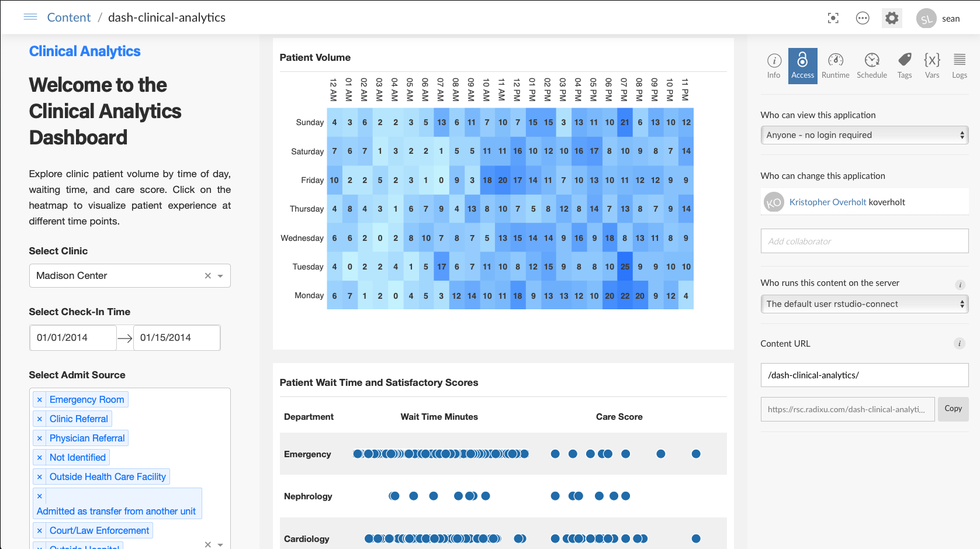Remove the Not Identified source tag

point(40,458)
